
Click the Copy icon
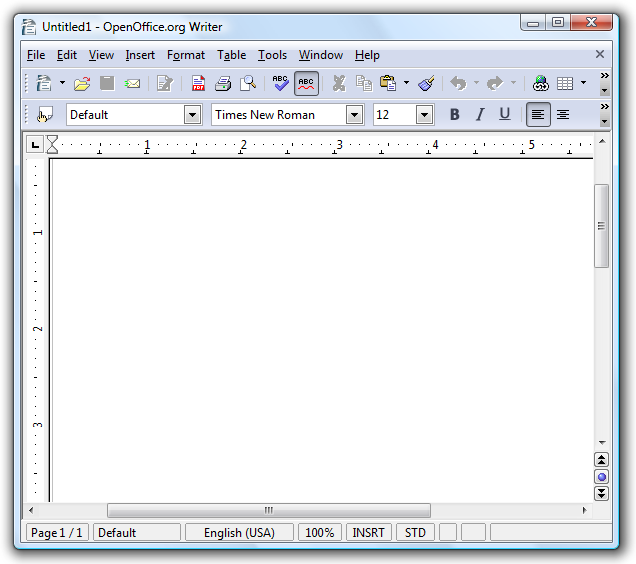(364, 83)
